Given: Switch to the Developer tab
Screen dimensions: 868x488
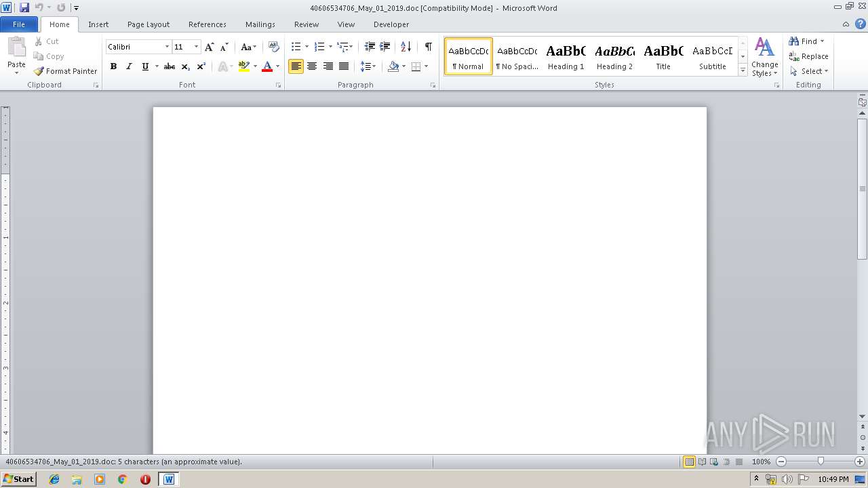Looking at the screenshot, I should 391,24.
